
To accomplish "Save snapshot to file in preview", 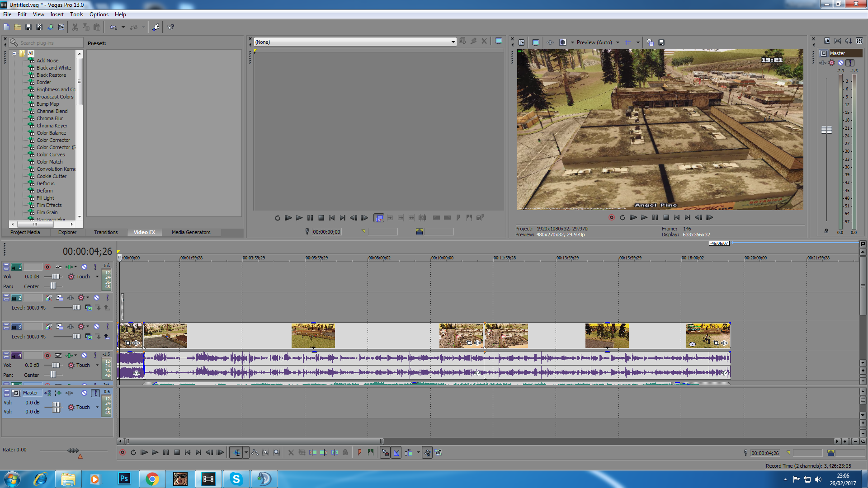I will (x=661, y=42).
